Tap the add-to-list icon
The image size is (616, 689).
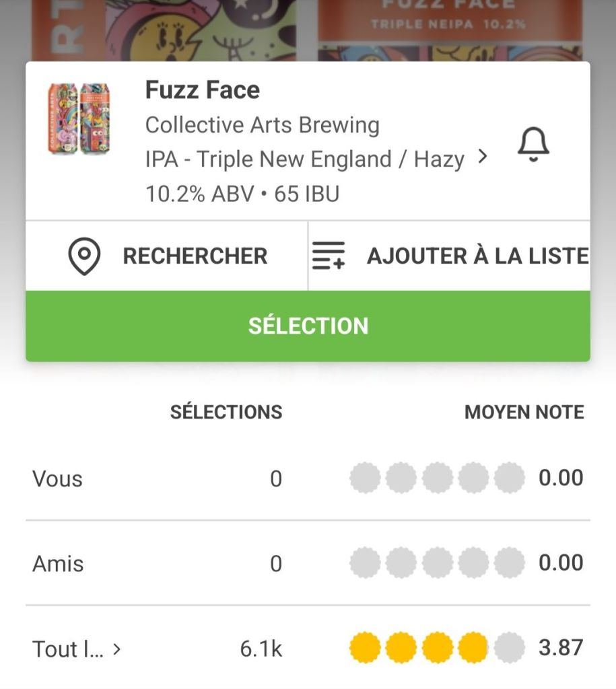(x=329, y=256)
